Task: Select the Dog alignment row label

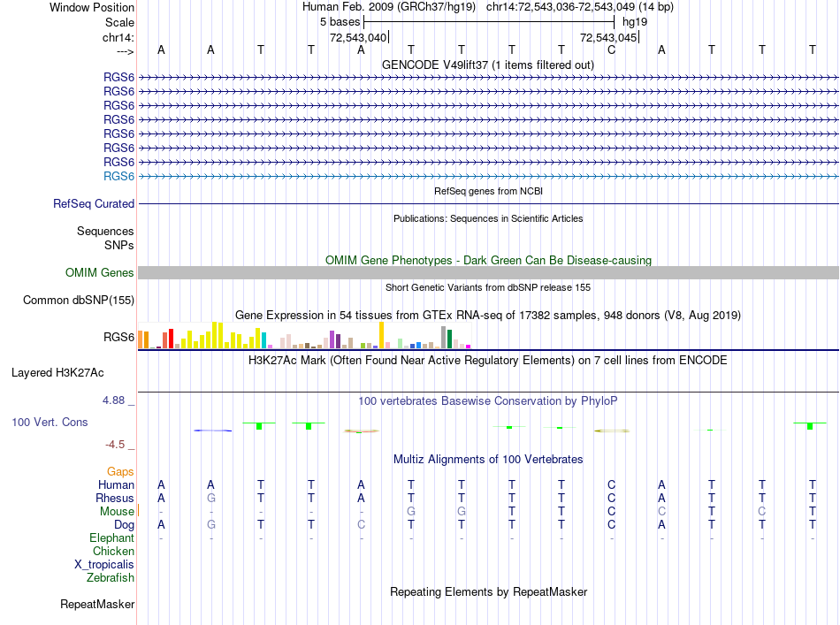Action: (125, 525)
